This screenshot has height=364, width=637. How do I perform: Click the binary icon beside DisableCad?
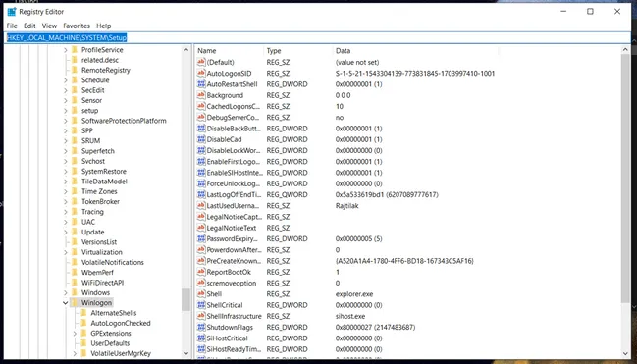coord(201,139)
